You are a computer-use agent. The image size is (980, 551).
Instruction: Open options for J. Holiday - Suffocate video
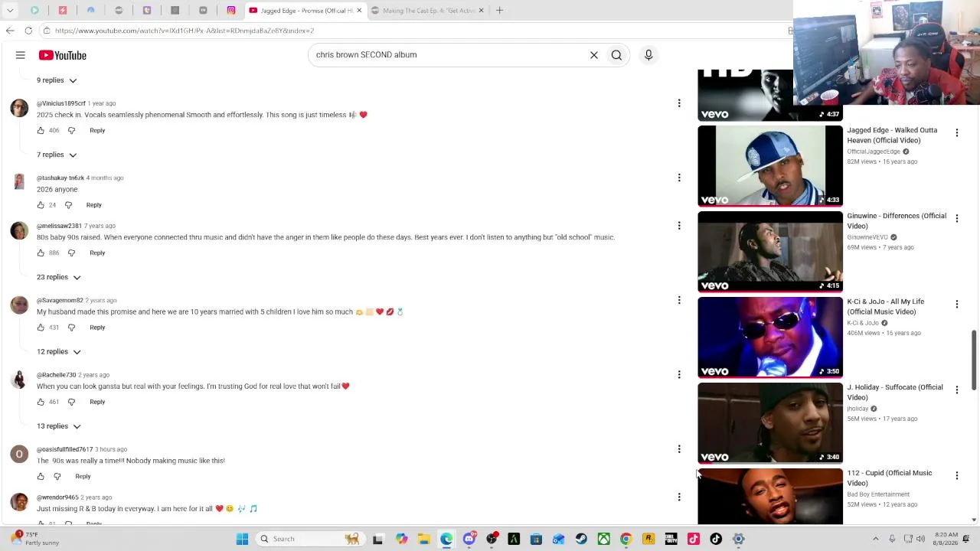pyautogui.click(x=956, y=390)
